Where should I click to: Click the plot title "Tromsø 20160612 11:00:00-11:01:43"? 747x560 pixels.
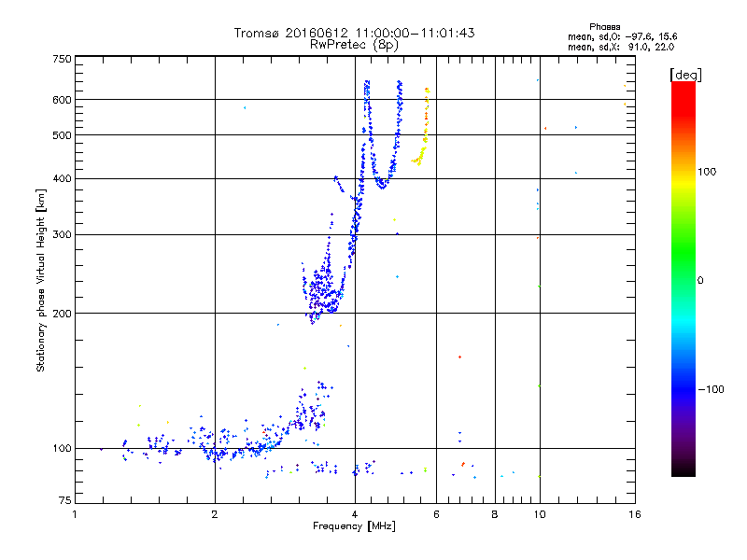click(354, 33)
